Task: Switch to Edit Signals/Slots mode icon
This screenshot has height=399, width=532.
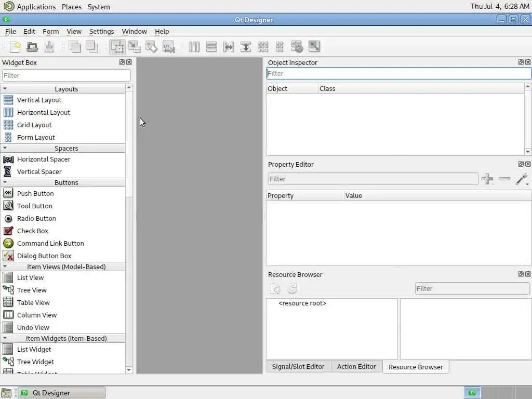Action: pyautogui.click(x=135, y=47)
